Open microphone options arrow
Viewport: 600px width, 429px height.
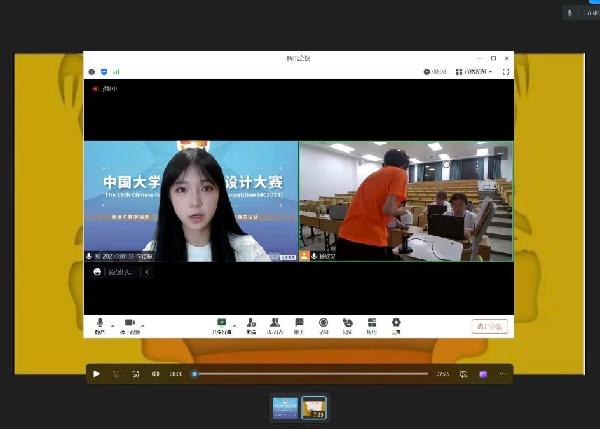tap(112, 324)
